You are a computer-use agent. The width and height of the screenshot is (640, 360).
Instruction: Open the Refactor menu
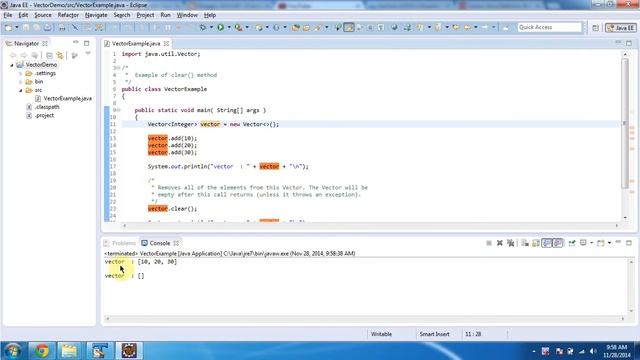click(x=68, y=15)
